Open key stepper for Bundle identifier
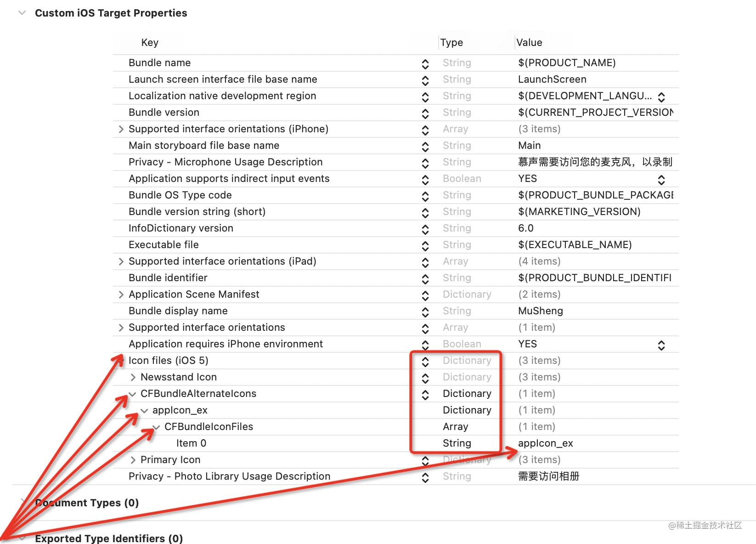756x544 pixels. tap(425, 279)
